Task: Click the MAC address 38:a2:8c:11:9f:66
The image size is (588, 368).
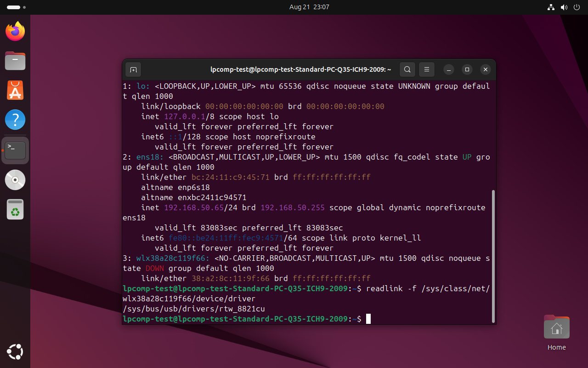Action: pyautogui.click(x=231, y=278)
